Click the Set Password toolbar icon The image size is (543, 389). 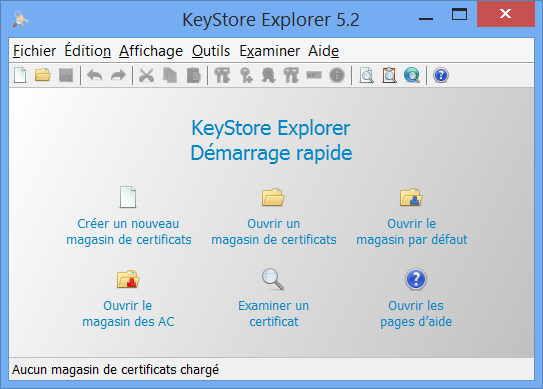tap(314, 75)
